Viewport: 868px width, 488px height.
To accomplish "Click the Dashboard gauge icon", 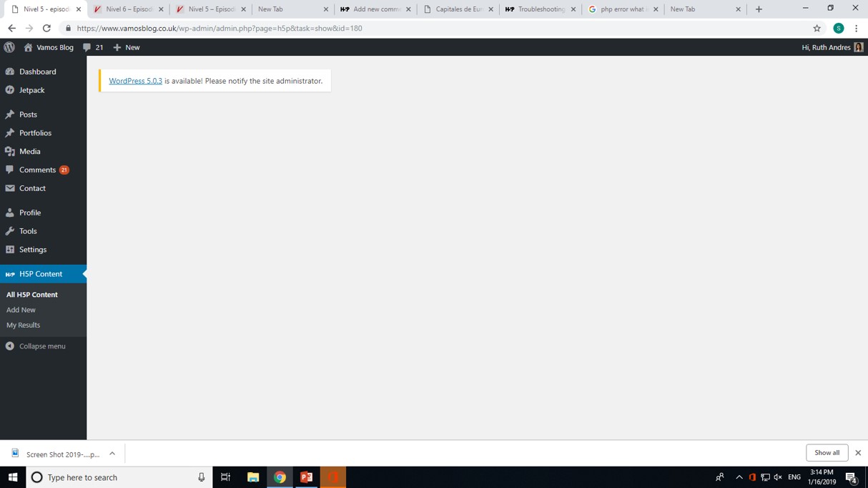I will pyautogui.click(x=10, y=72).
